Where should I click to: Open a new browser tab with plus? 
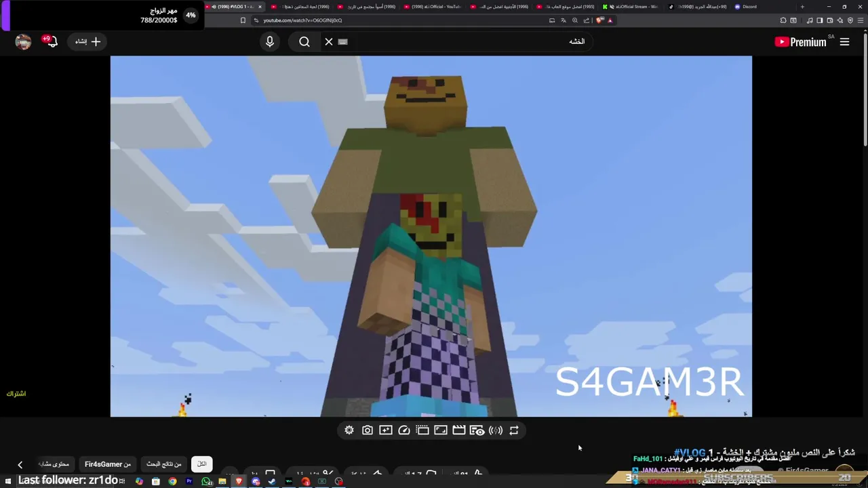click(802, 7)
